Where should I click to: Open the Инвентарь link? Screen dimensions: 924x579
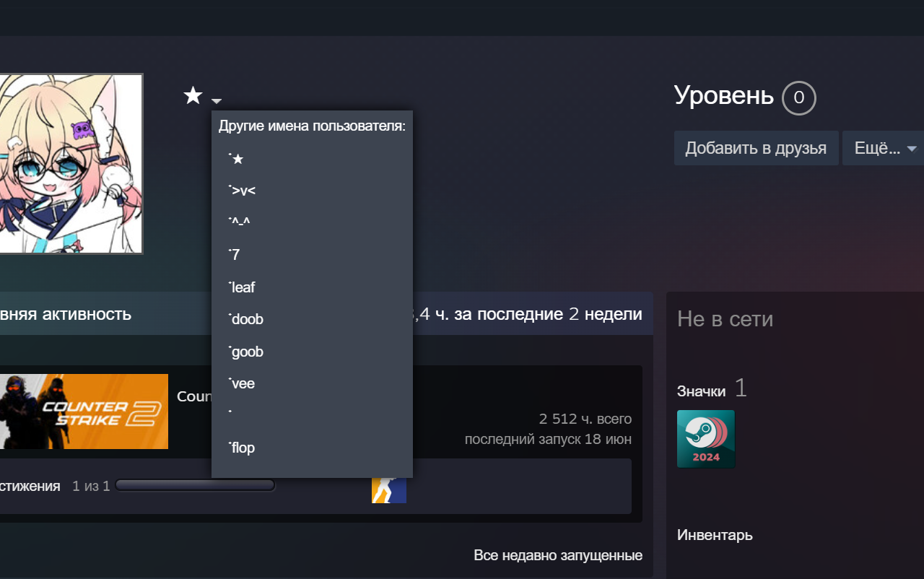[x=715, y=535]
